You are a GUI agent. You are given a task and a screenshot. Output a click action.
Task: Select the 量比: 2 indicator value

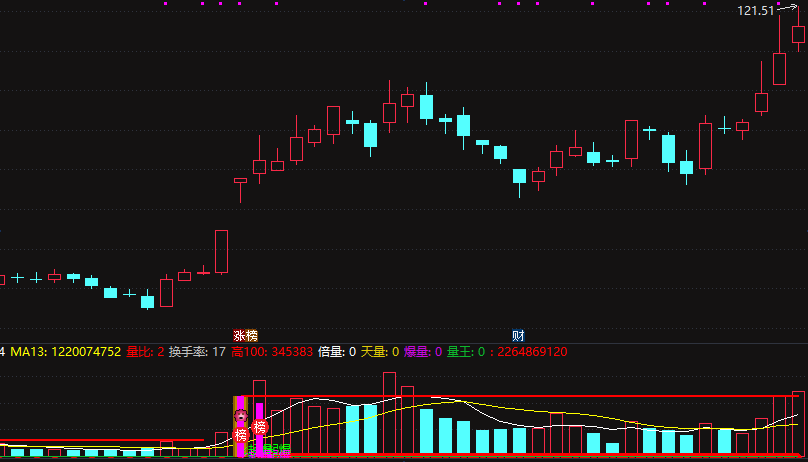145,352
